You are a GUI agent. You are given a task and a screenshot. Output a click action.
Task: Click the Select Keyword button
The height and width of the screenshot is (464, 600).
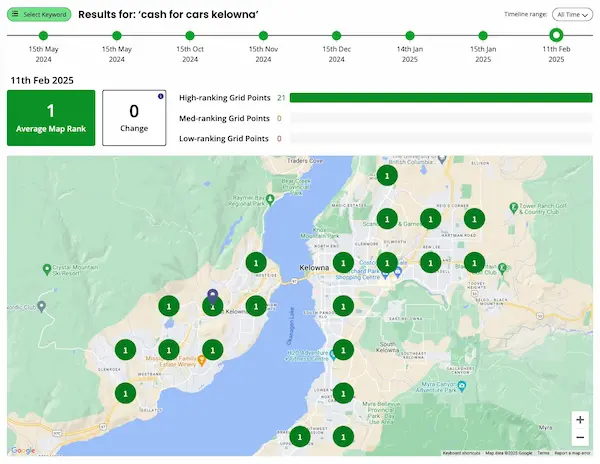tap(39, 15)
